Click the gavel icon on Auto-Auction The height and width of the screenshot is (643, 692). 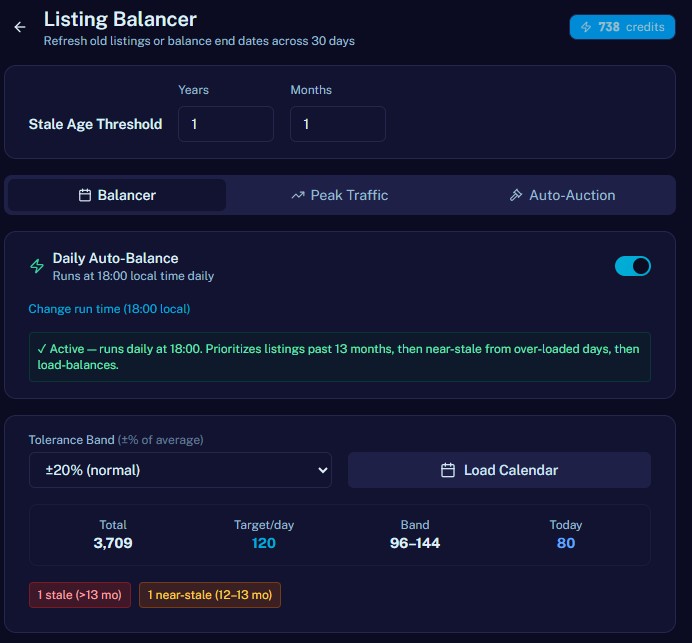point(516,195)
